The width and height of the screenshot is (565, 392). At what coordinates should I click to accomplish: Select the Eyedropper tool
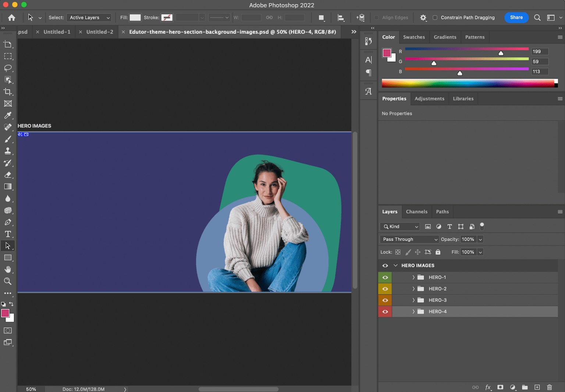coord(8,115)
